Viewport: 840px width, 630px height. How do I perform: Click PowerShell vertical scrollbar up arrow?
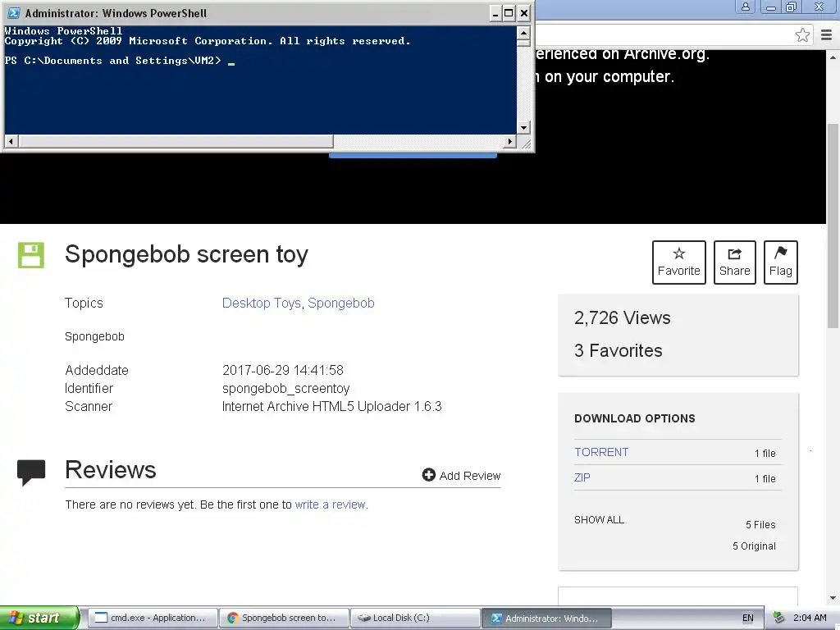point(523,33)
